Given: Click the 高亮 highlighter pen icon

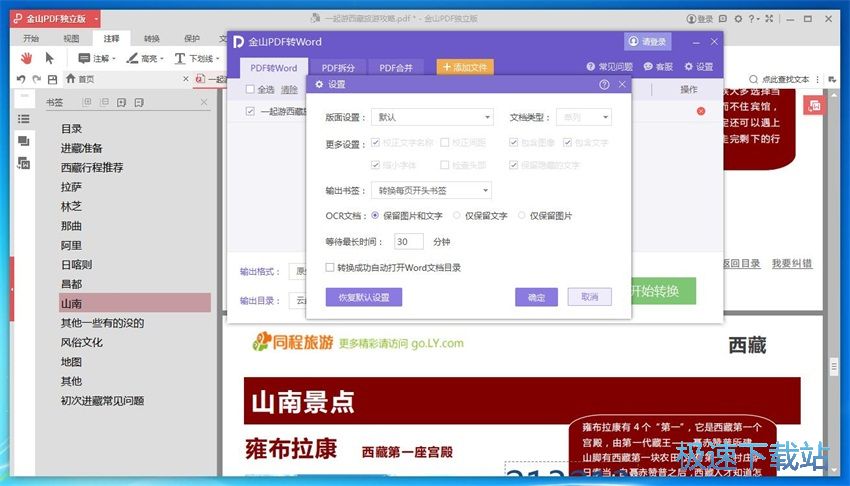Looking at the screenshot, I should coord(132,58).
